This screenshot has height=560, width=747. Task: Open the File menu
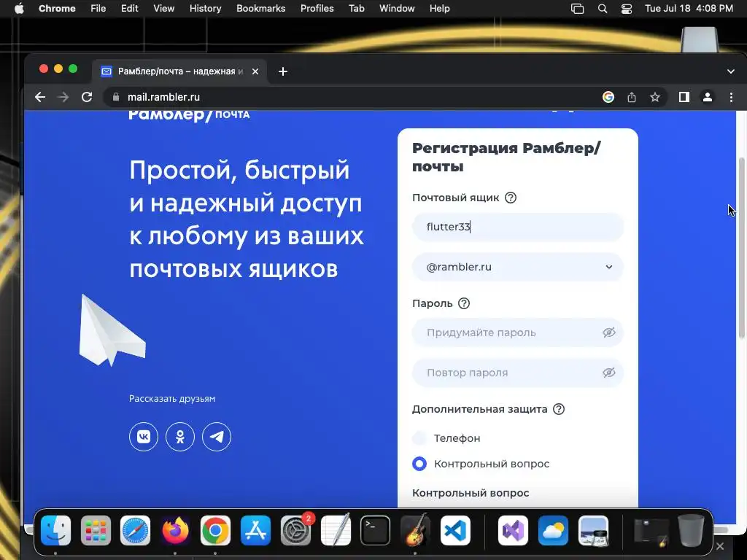click(x=98, y=9)
